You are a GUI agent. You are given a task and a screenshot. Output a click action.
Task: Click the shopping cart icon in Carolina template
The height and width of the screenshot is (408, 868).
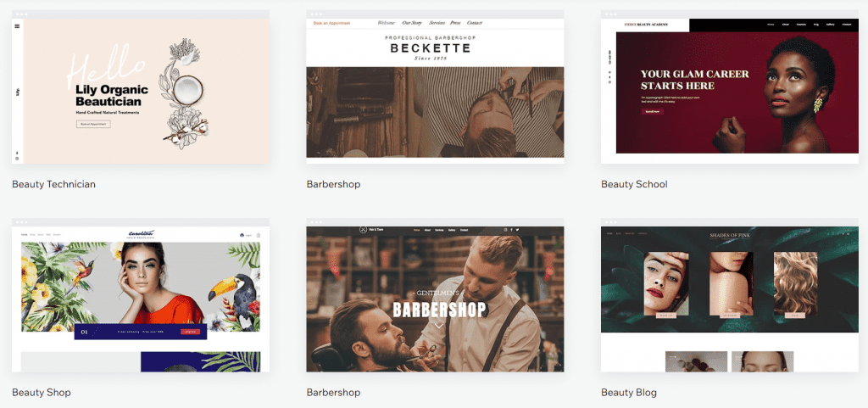[259, 235]
